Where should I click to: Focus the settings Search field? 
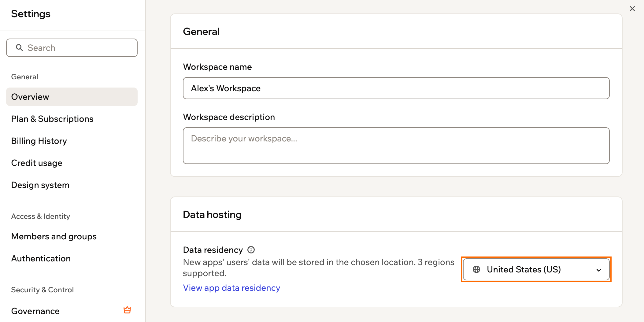coord(72,48)
